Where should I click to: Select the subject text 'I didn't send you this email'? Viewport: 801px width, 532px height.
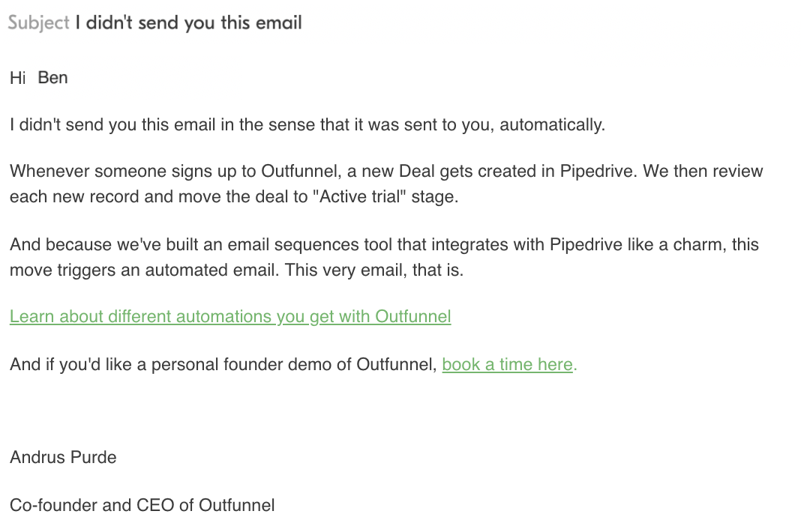[x=188, y=23]
